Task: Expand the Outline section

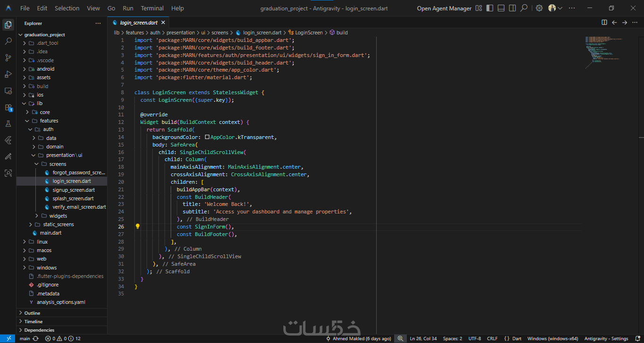Action: pyautogui.click(x=62, y=313)
